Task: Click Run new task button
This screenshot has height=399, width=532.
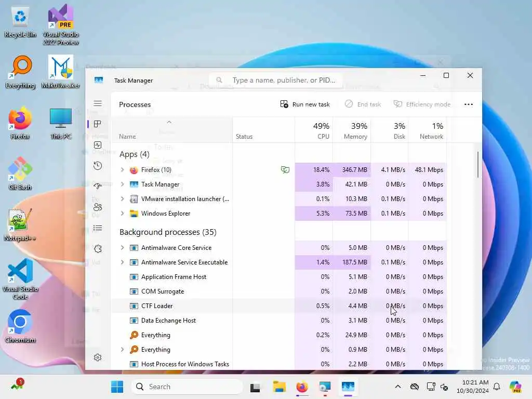Action: pyautogui.click(x=305, y=104)
